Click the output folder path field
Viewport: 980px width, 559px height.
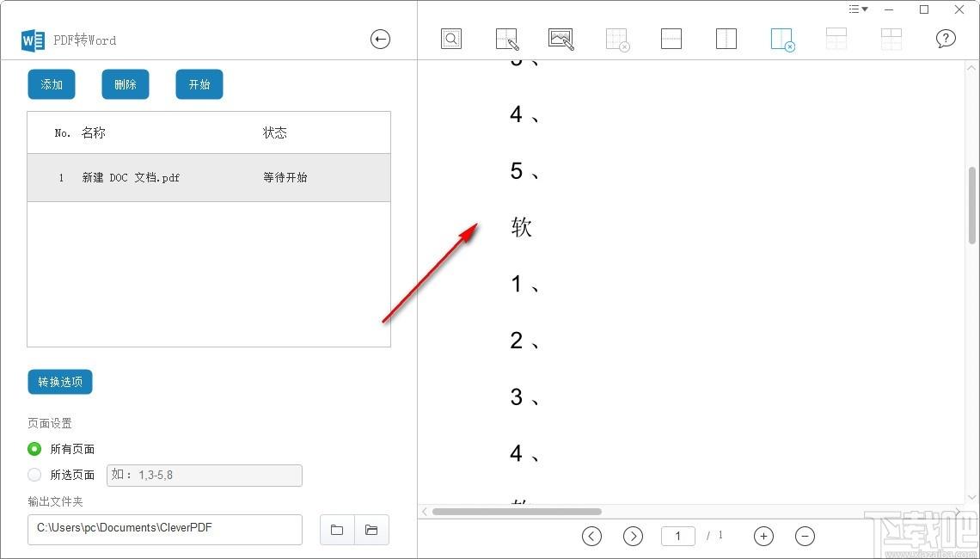pyautogui.click(x=165, y=530)
